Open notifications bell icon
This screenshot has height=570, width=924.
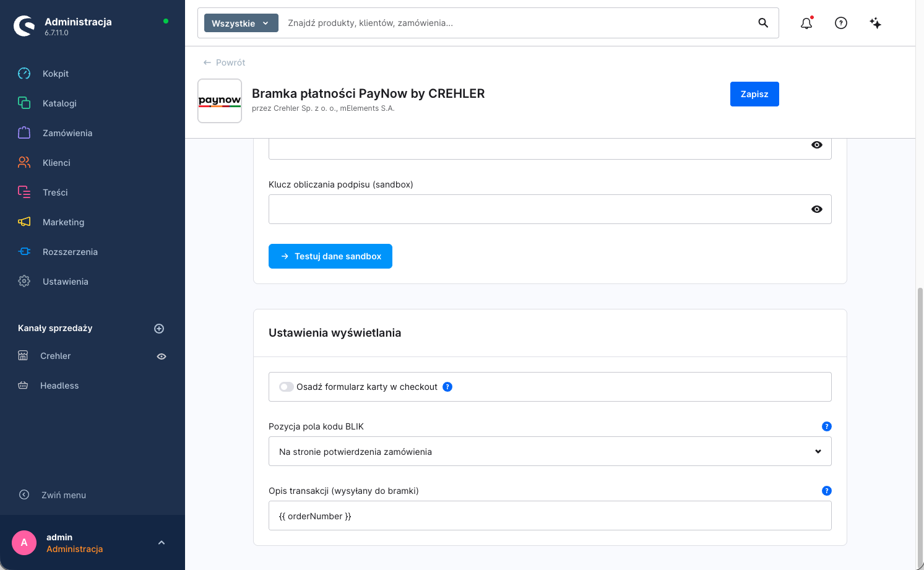pos(806,23)
